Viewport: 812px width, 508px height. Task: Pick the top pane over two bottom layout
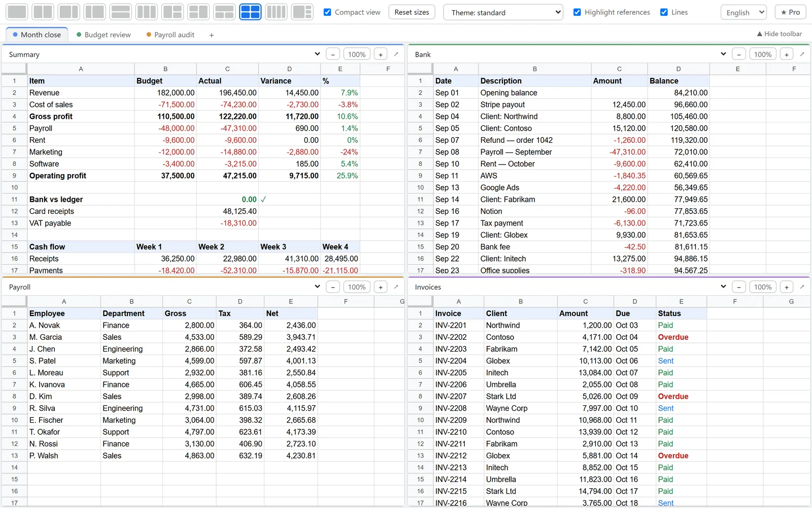pyautogui.click(x=224, y=12)
